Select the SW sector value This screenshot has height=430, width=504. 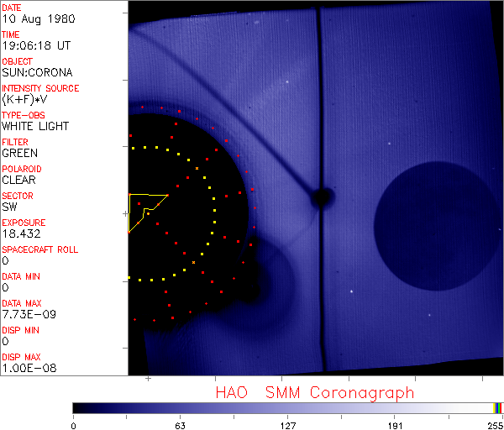[9, 207]
